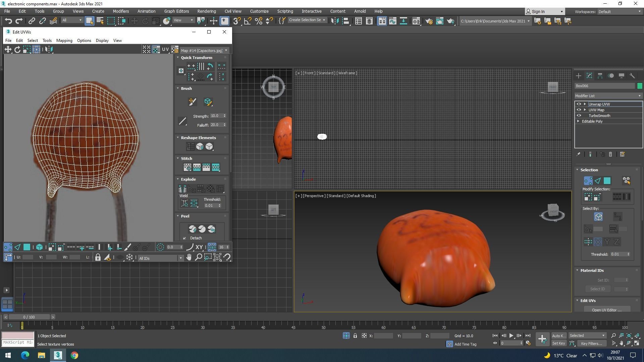The width and height of the screenshot is (644, 362).
Task: Click Play Animation button
Action: tap(511, 336)
